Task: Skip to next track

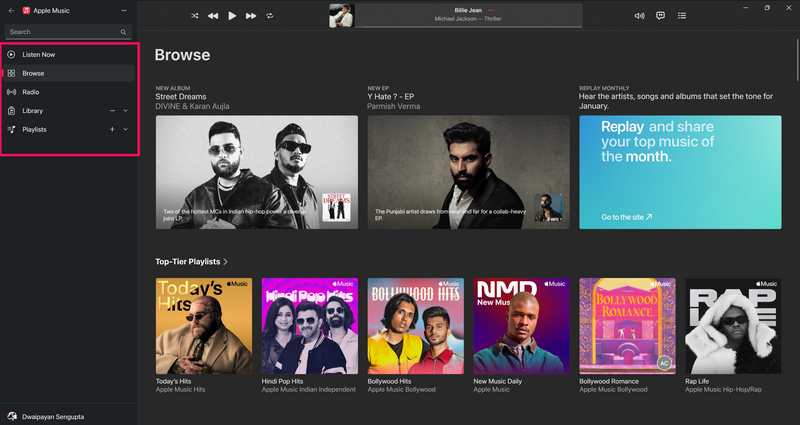Action: (251, 16)
